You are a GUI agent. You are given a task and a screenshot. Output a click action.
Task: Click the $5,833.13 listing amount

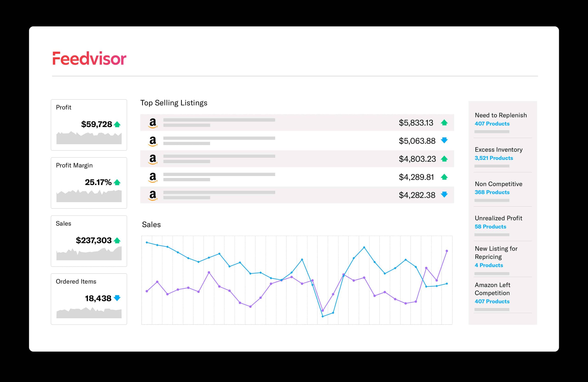point(416,123)
